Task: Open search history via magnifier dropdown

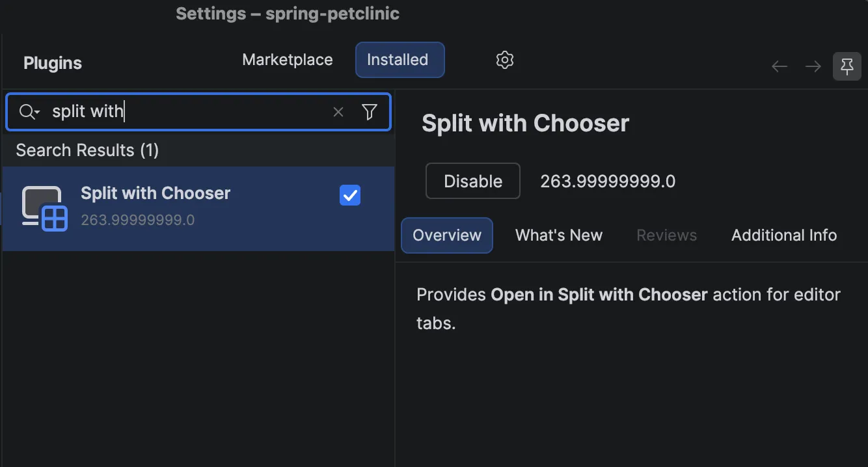Action: click(29, 112)
